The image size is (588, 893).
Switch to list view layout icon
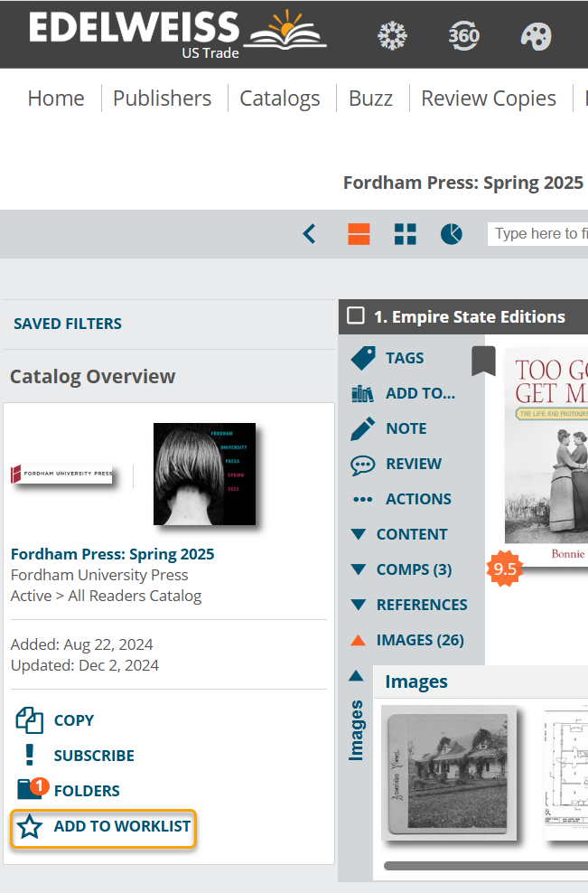359,234
